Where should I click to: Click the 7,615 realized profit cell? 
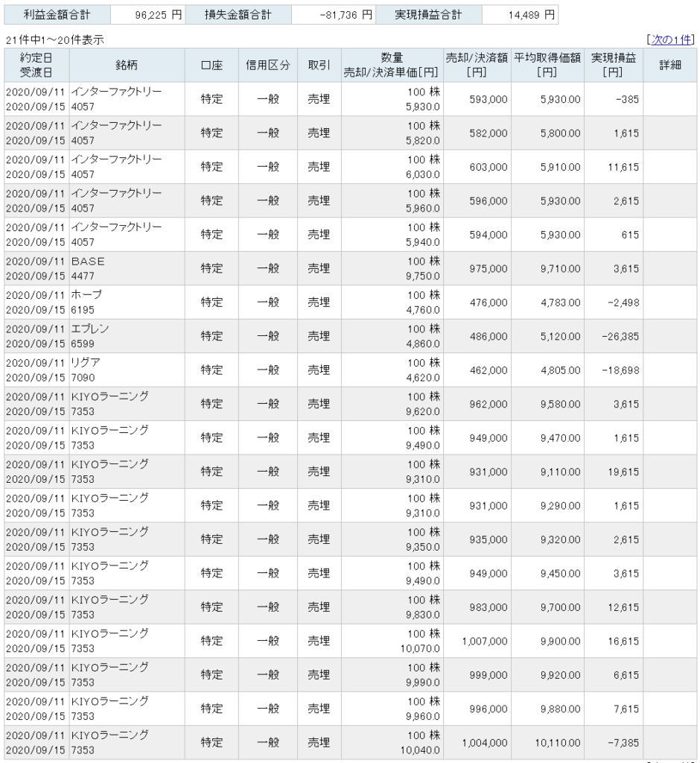click(614, 709)
